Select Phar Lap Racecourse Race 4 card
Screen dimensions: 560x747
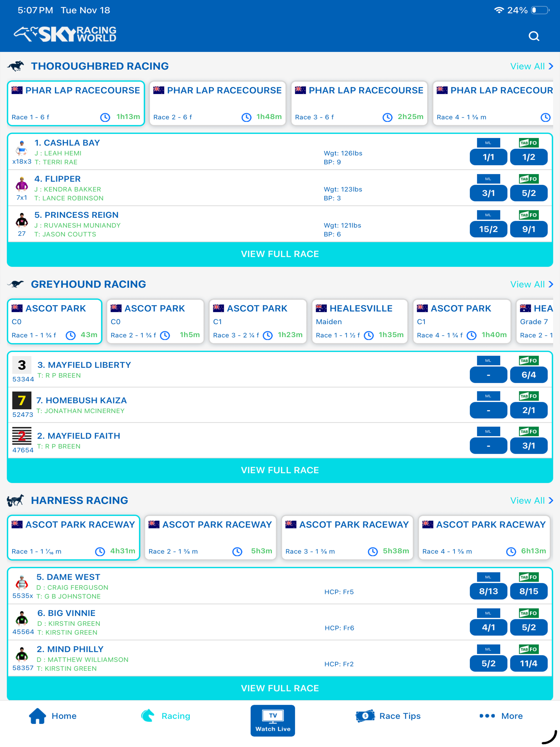click(x=493, y=103)
